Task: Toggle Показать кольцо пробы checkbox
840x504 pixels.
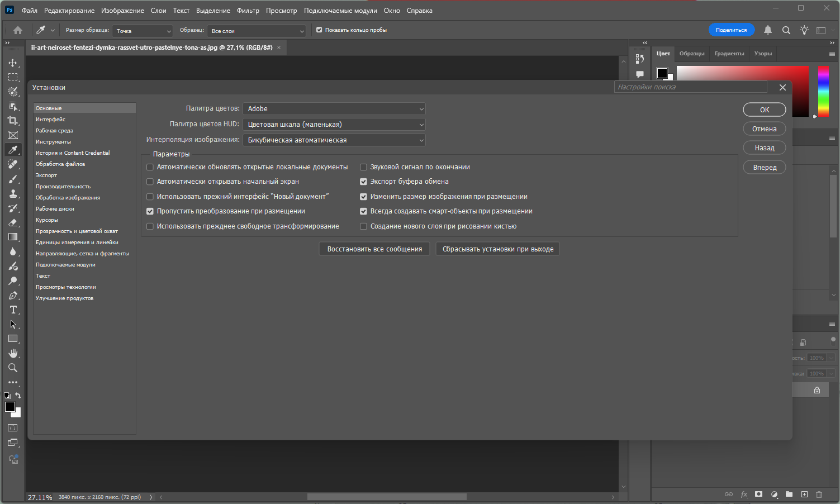Action: [x=319, y=30]
